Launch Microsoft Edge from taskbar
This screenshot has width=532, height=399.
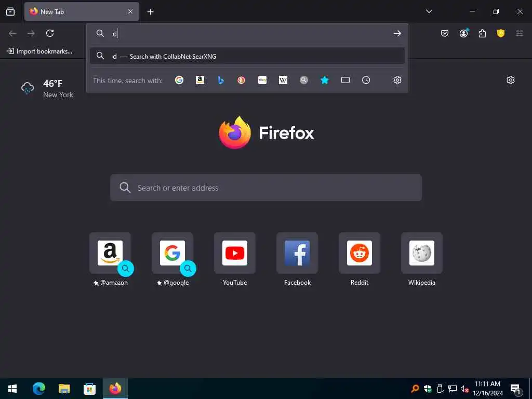pos(38,389)
